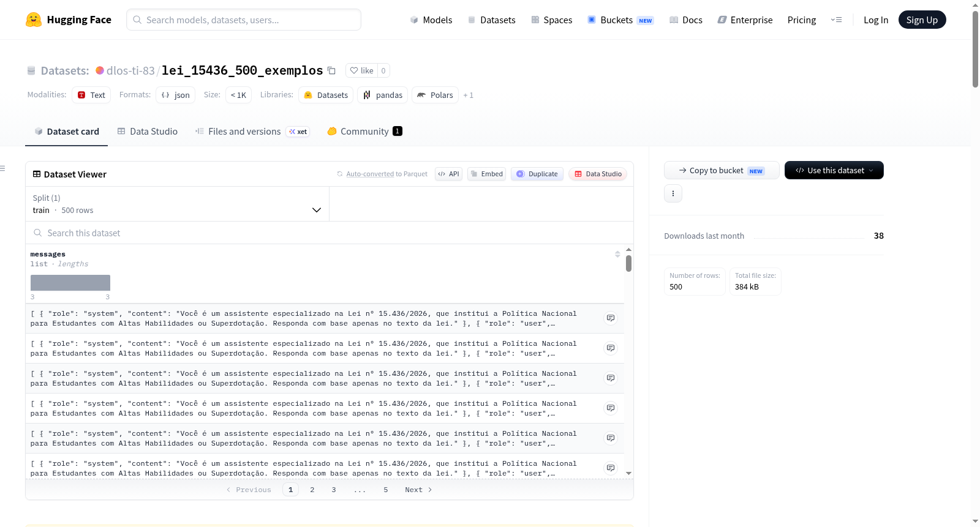Screen dimensions: 980x527
Task: Open comment icon for the first messages row
Action: [x=611, y=318]
